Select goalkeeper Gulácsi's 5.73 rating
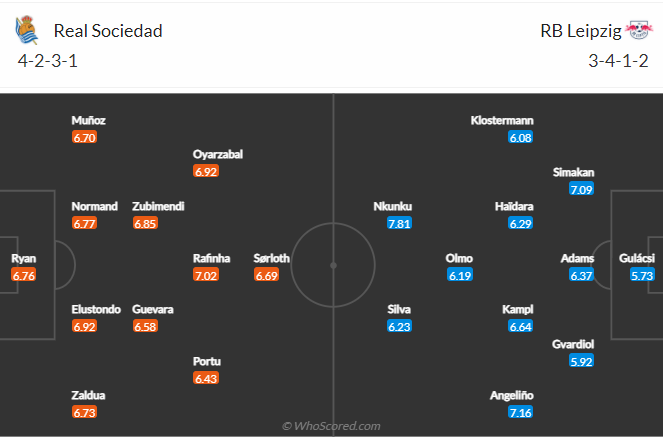The height and width of the screenshot is (437, 663). (642, 275)
